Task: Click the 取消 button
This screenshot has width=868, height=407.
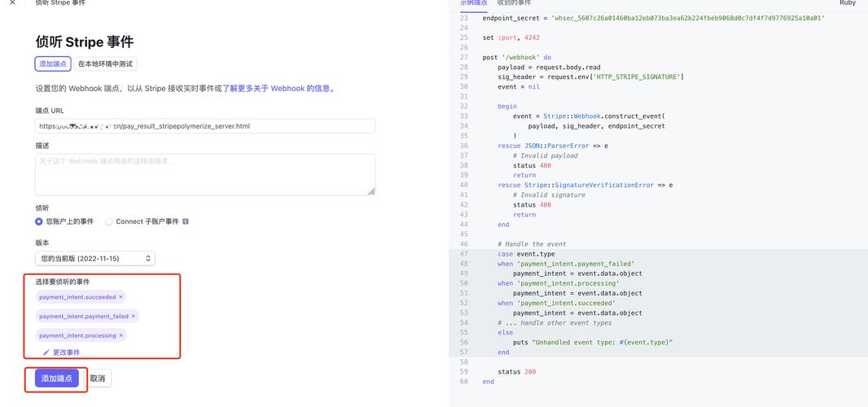Action: [98, 379]
